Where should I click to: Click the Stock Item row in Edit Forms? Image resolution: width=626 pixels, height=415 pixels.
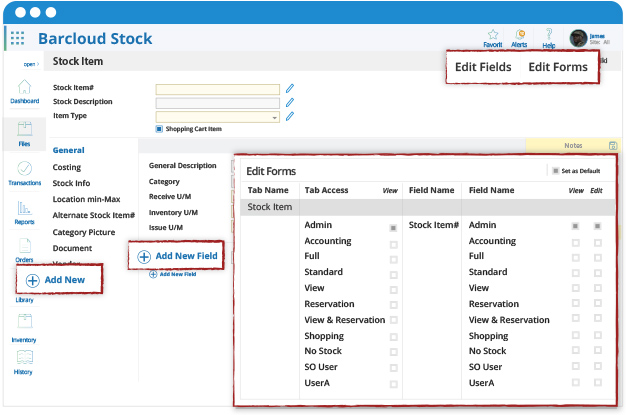pyautogui.click(x=427, y=207)
